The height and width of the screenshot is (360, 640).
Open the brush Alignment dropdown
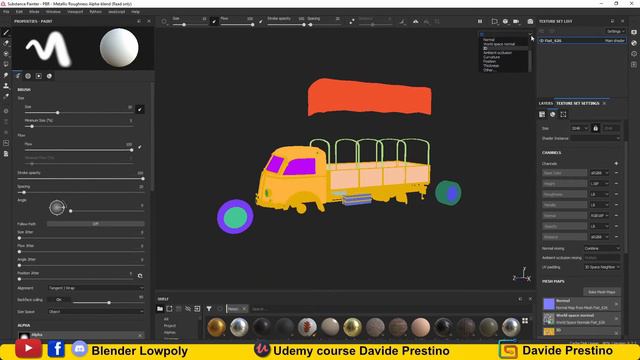(x=96, y=288)
